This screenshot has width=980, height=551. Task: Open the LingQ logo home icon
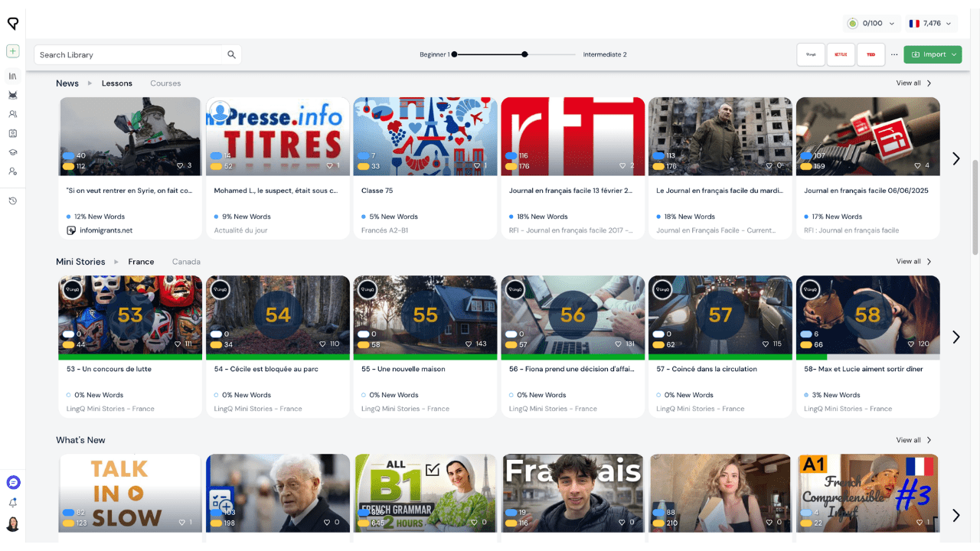(13, 24)
